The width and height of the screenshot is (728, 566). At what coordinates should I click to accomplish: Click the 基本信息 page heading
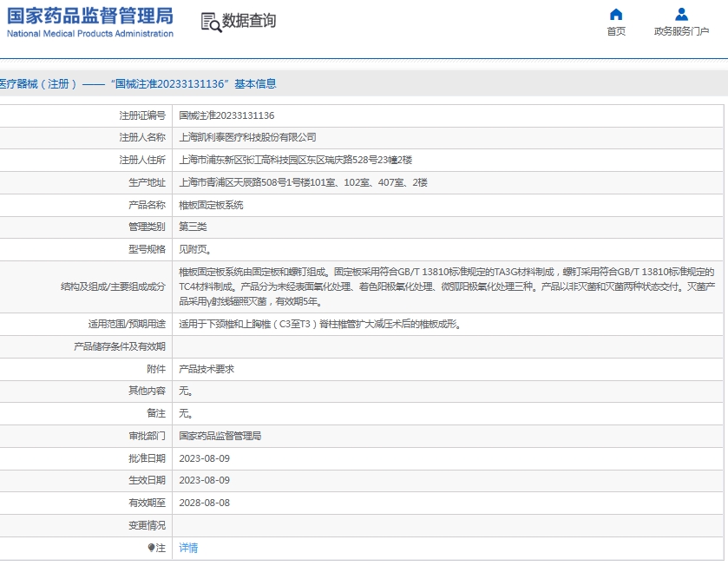coord(255,84)
